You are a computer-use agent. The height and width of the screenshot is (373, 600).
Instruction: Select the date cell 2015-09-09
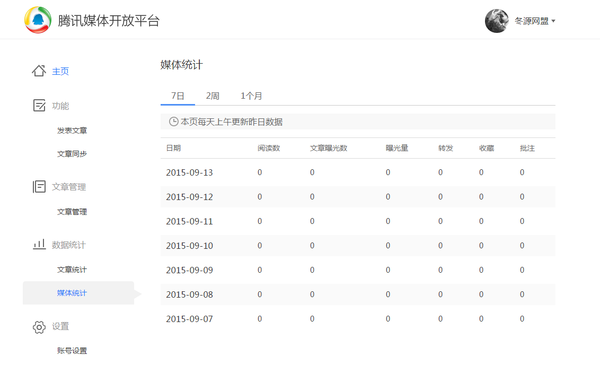[x=189, y=270]
